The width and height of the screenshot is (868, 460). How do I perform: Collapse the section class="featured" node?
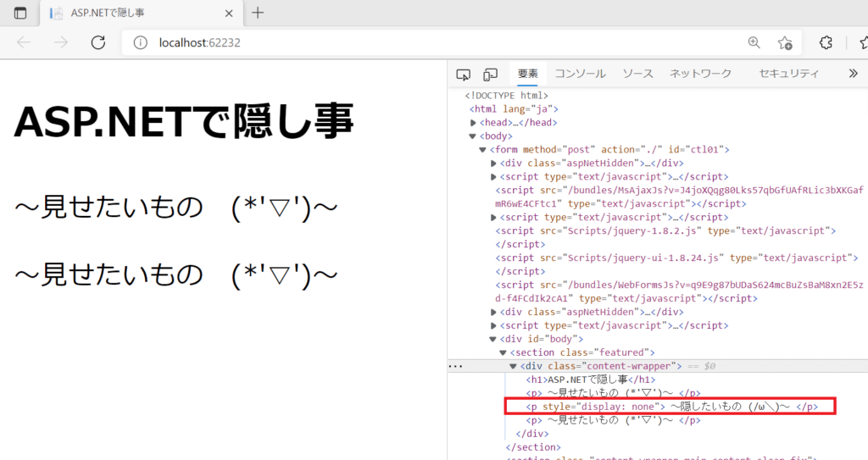(x=504, y=352)
